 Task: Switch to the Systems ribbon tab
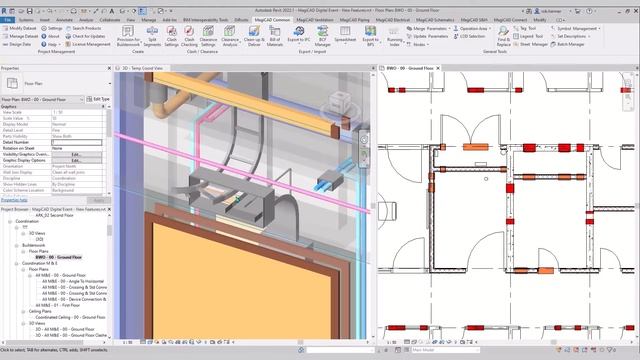click(26, 20)
